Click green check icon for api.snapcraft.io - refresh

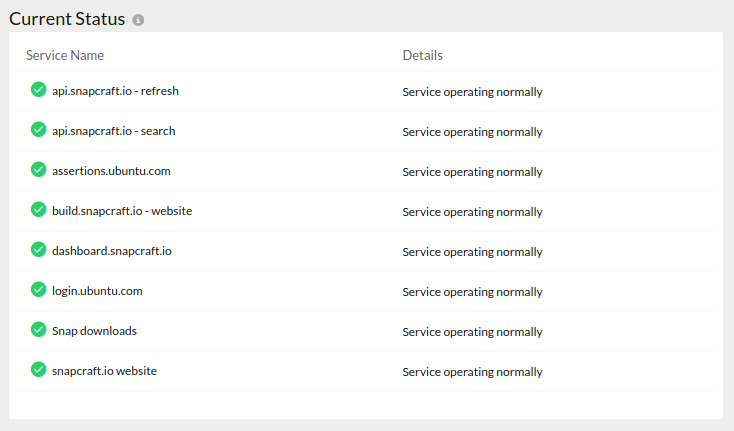click(x=38, y=89)
